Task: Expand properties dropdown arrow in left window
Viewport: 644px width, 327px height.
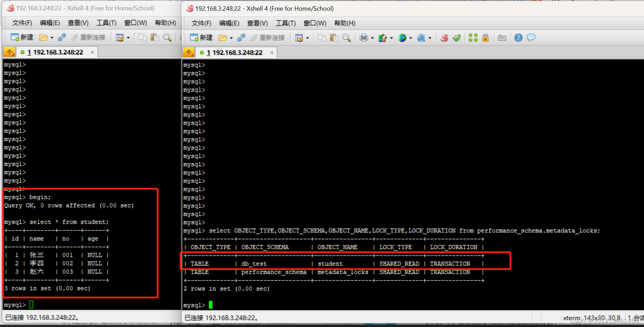Action: (128, 38)
